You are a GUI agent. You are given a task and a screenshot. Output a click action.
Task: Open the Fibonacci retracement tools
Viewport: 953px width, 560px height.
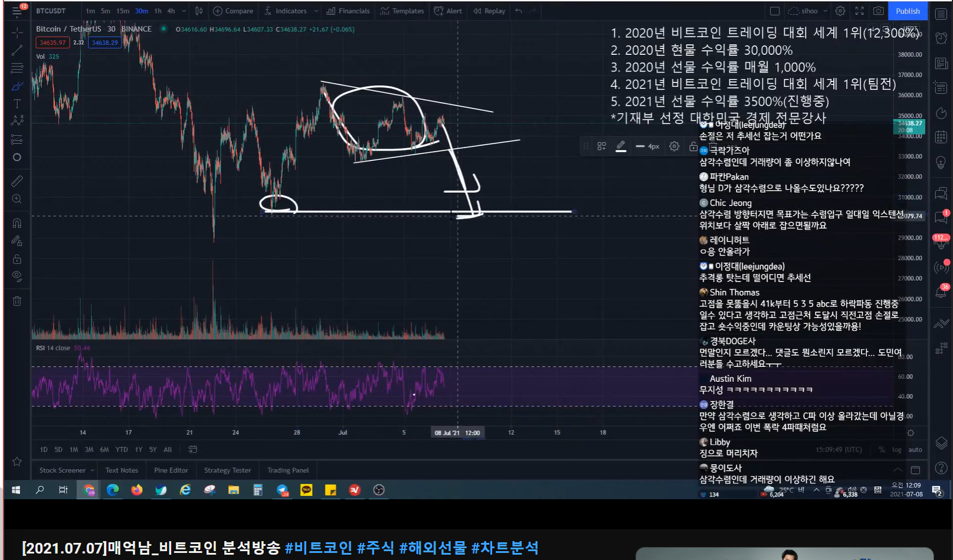[x=17, y=68]
